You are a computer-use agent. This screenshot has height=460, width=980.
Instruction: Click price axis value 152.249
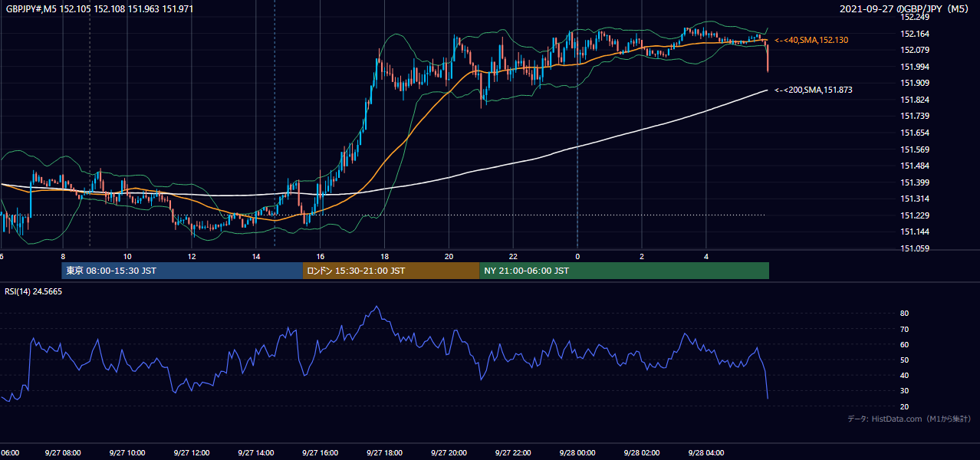click(914, 17)
